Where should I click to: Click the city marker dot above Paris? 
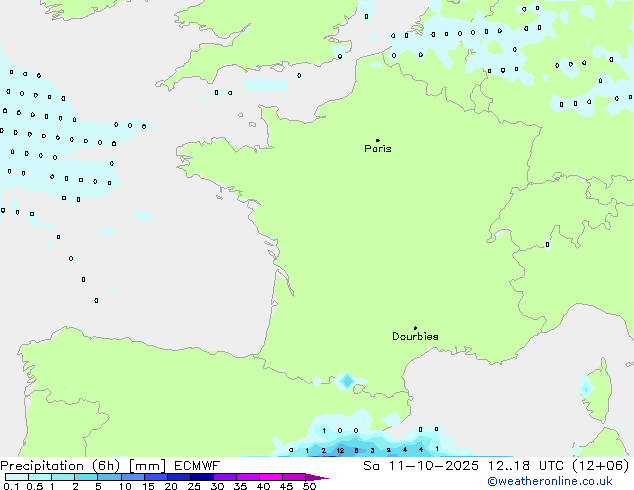(x=378, y=140)
